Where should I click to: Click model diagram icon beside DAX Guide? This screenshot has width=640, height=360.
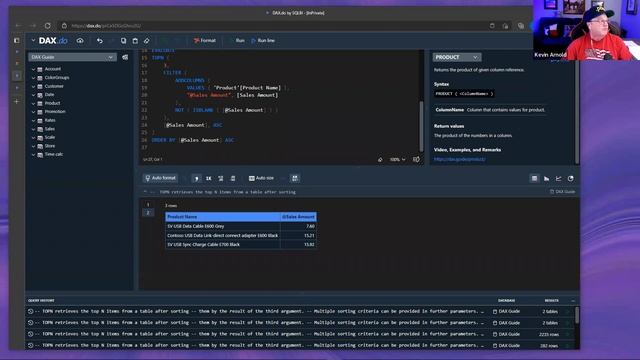click(125, 57)
